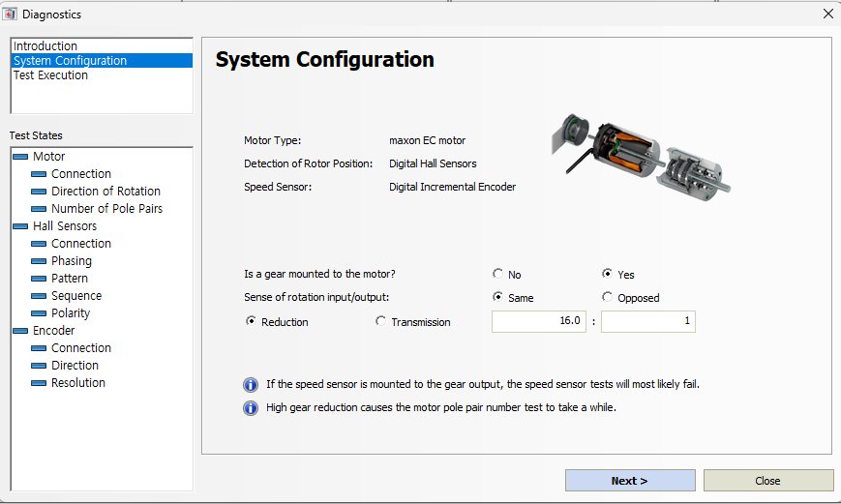Click the Diagnostics window title icon

click(10, 14)
